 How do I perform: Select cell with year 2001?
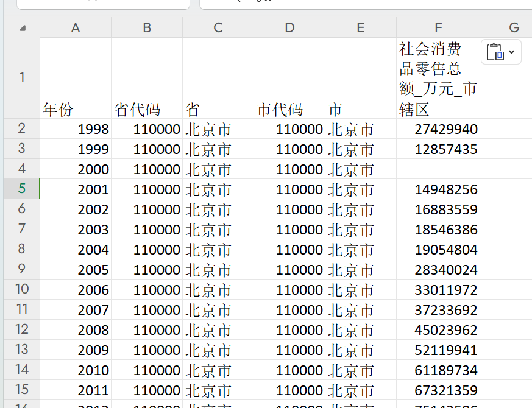pos(76,189)
